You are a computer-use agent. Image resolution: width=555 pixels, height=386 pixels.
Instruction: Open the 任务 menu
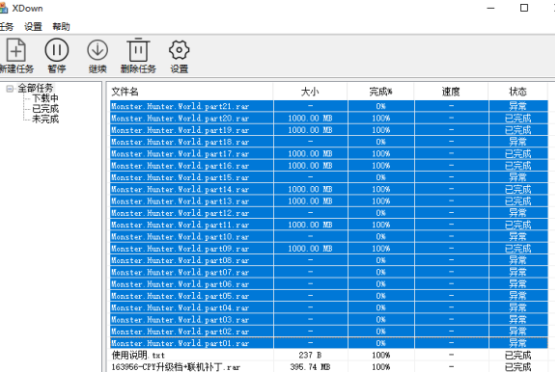click(7, 27)
